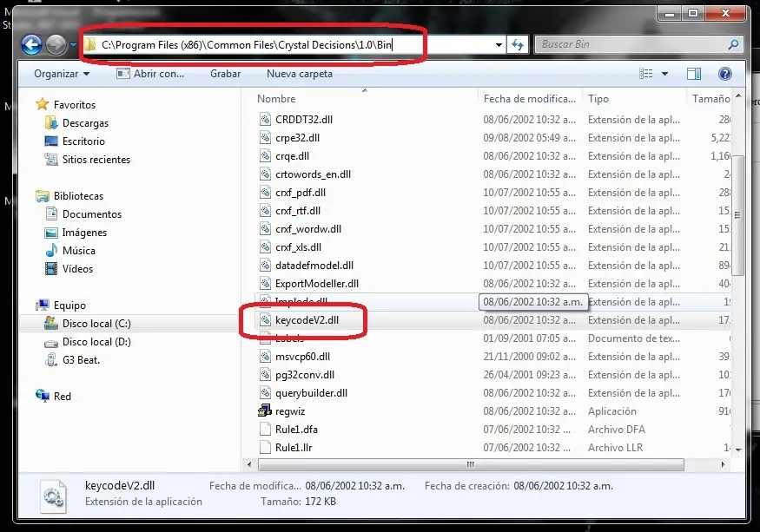Open recent locations dropdown beside Forward arrow
Viewport: 760px width, 532px height.
[73, 45]
